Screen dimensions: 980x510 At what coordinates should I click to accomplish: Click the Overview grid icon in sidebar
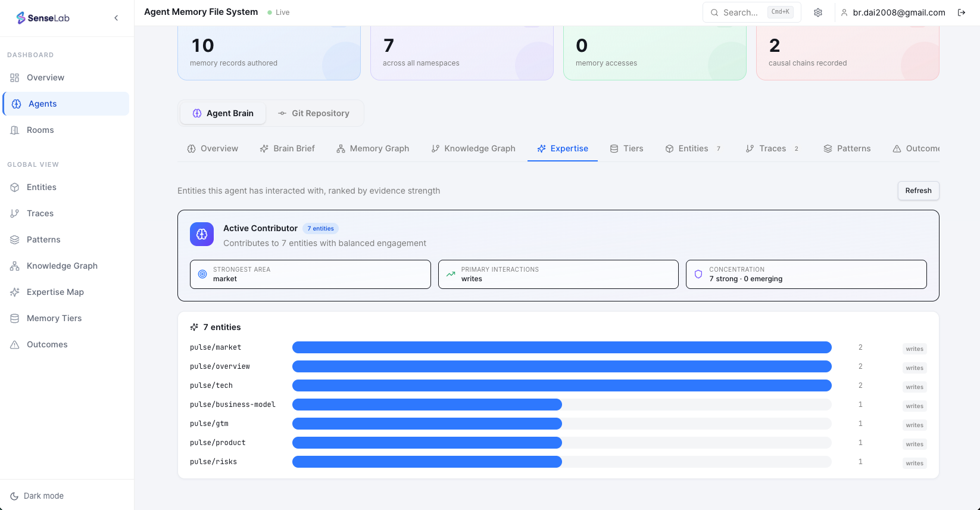(15, 77)
